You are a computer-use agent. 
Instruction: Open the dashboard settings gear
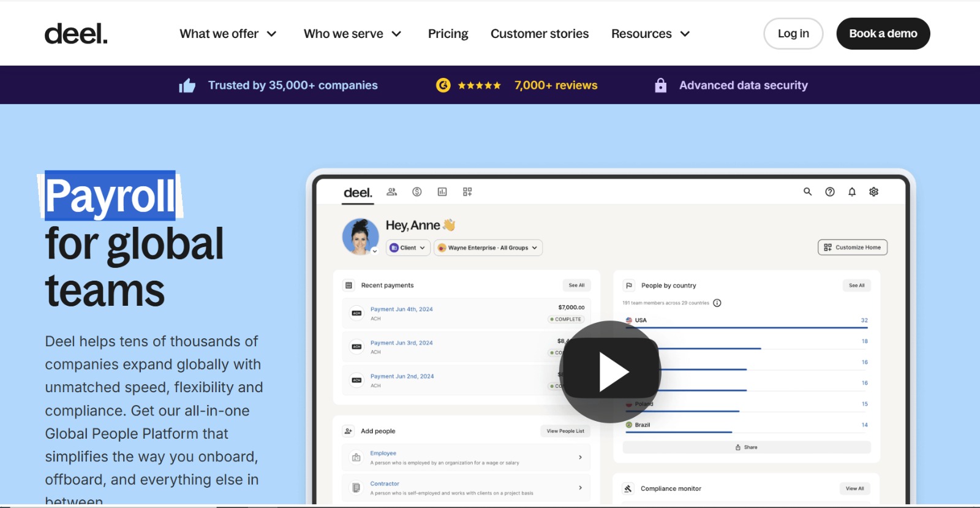pos(874,192)
